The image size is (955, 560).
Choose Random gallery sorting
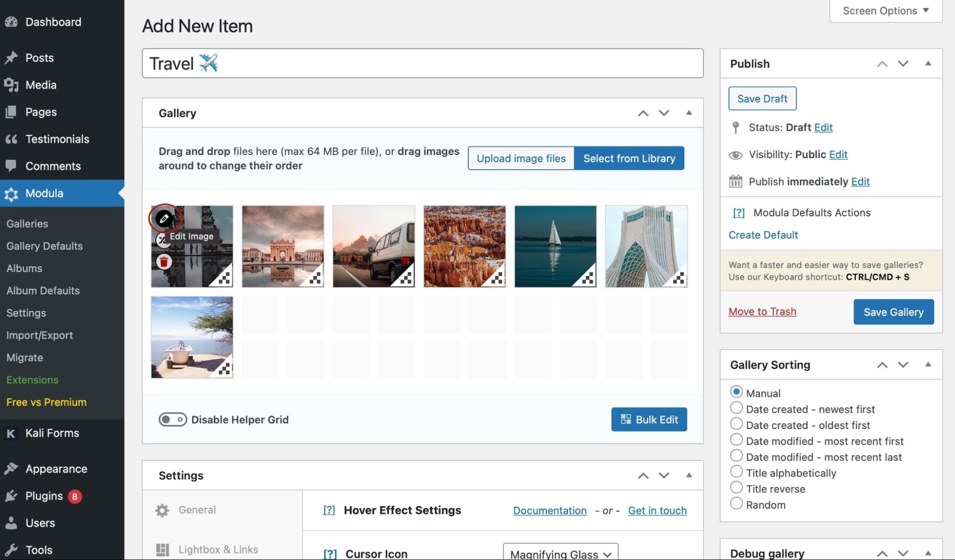point(736,503)
